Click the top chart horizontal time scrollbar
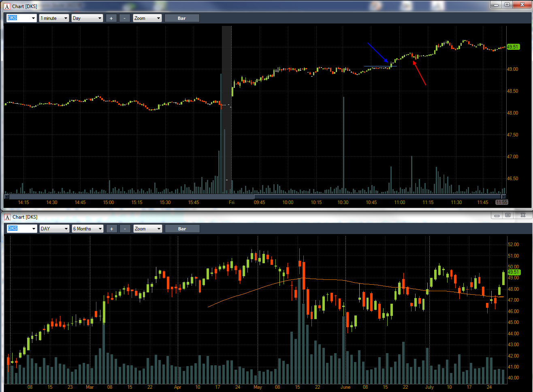 click(x=255, y=197)
